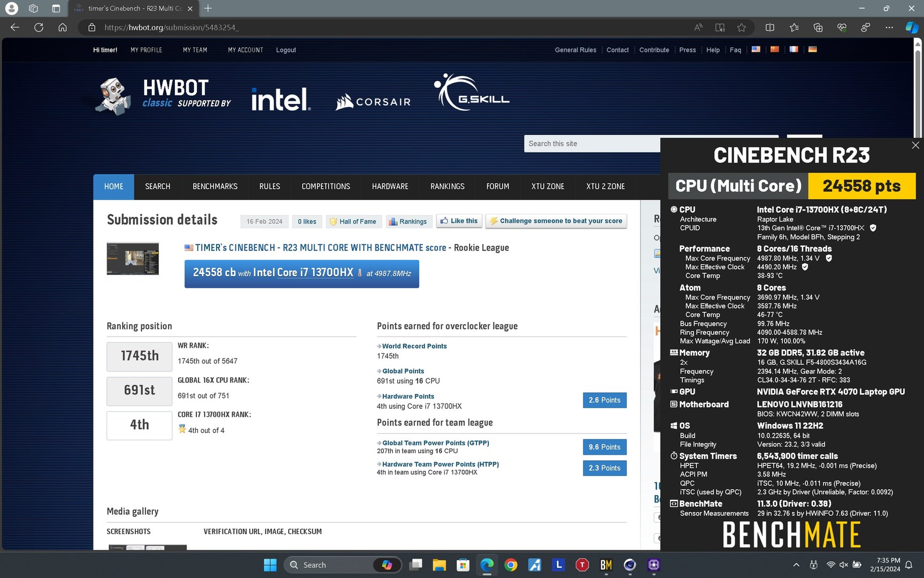924x578 pixels.
Task: Switch site language with Chinese flag
Action: pos(774,49)
